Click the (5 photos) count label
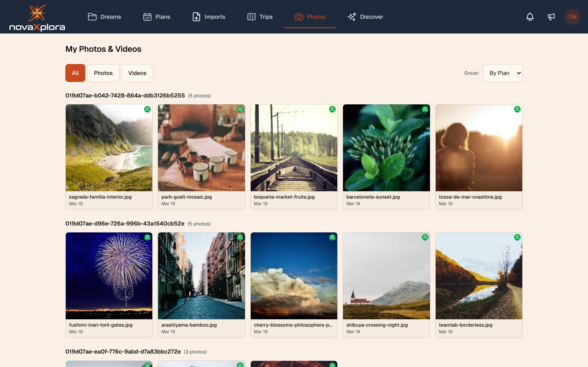This screenshot has height=367, width=588. pyautogui.click(x=199, y=96)
